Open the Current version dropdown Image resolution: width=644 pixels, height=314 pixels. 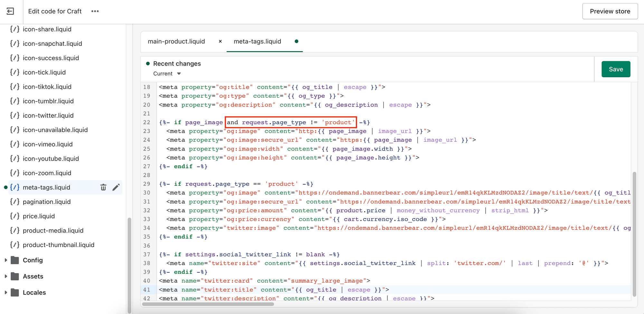(x=166, y=73)
